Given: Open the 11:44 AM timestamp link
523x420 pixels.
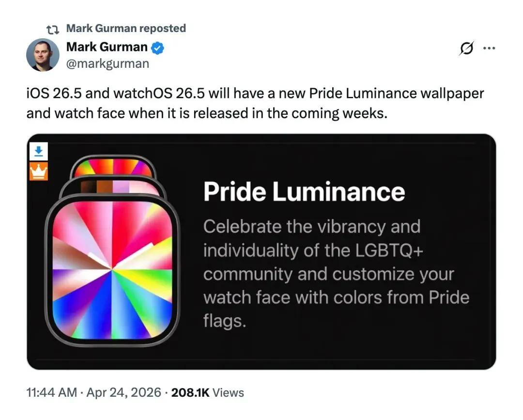Looking at the screenshot, I should click(x=52, y=393).
